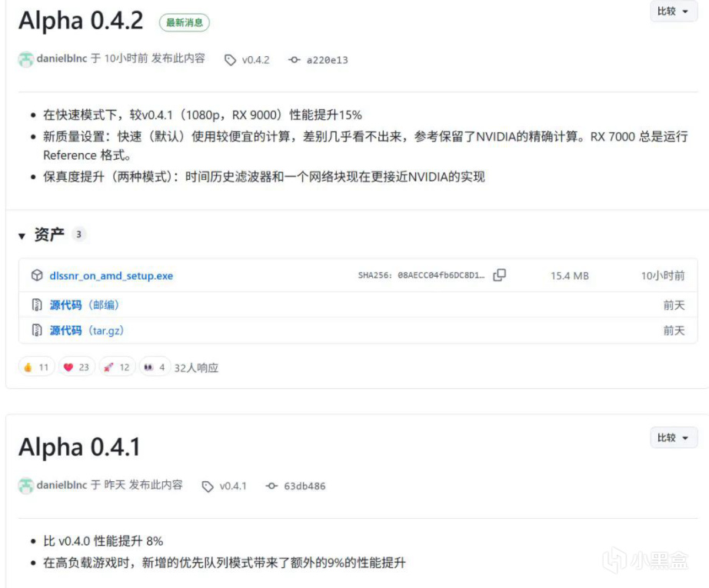Click the tag icon next to v0.4.2

[230, 60]
